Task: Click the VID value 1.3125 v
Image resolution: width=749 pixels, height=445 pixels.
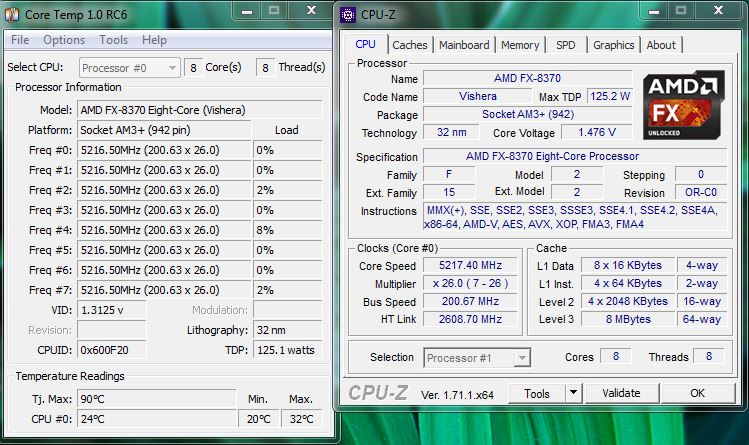Action: [111, 310]
